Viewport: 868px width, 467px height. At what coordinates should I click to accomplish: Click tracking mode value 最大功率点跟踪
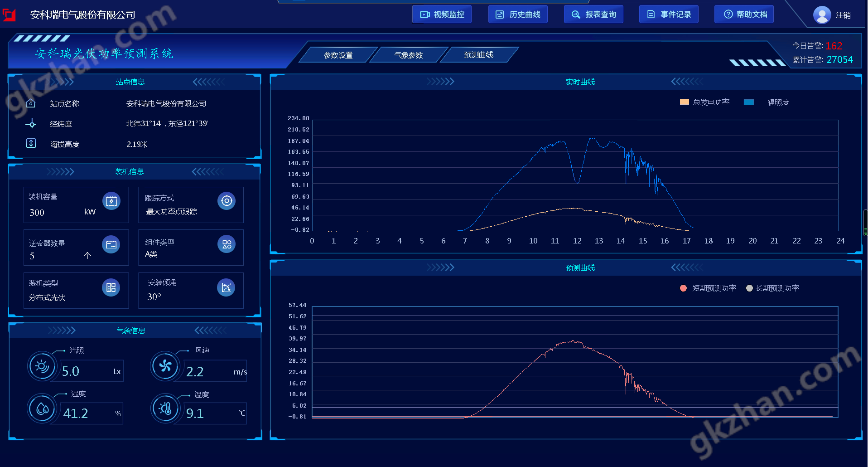172,212
